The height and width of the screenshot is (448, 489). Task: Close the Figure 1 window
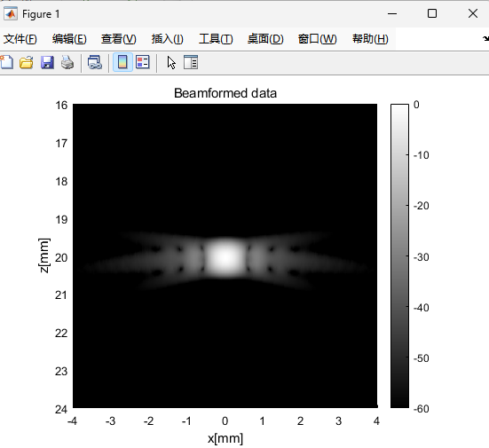point(473,13)
